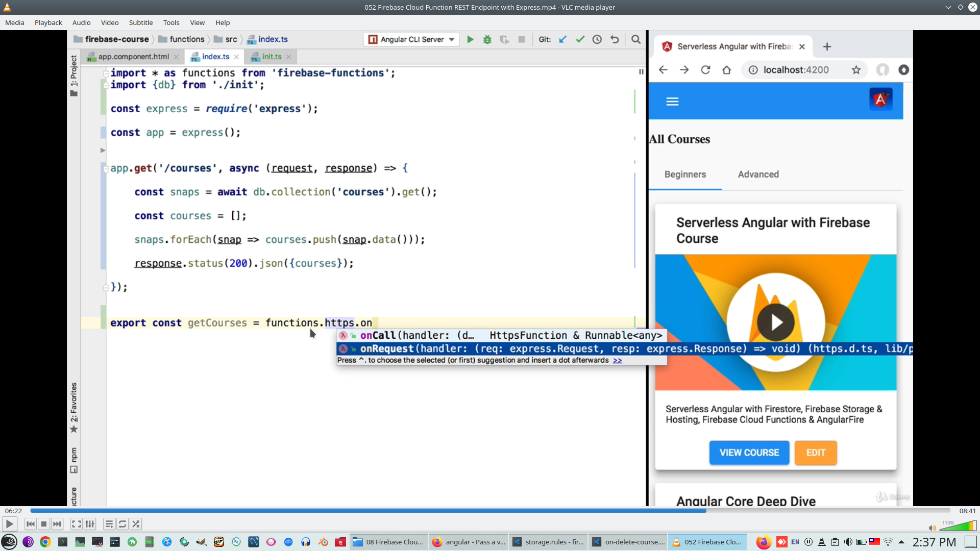Toggle loop repeat mode
The width and height of the screenshot is (980, 551).
(x=122, y=524)
